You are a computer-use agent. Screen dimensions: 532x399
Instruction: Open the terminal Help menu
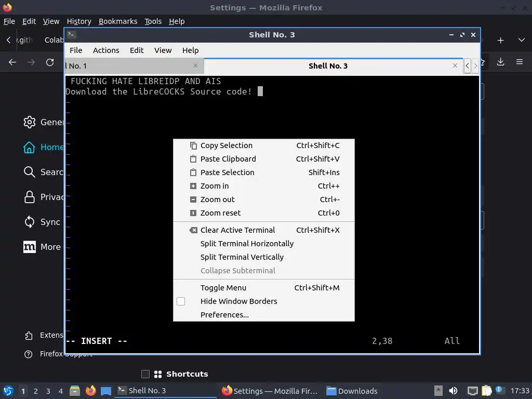(x=190, y=50)
